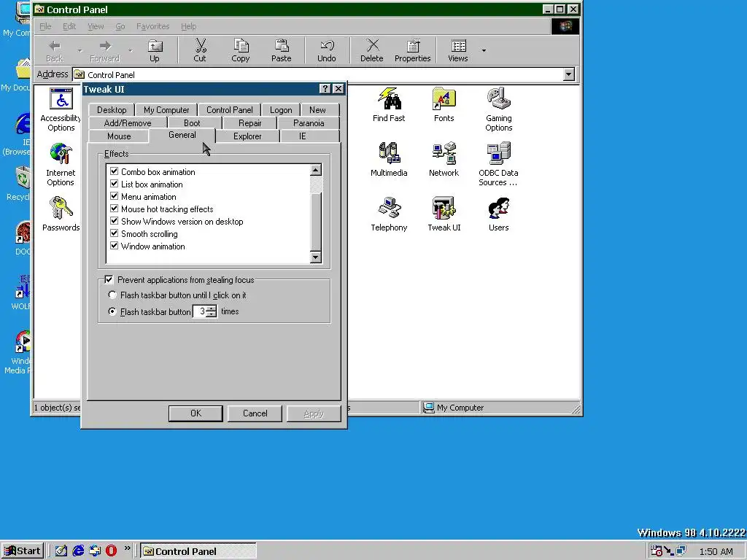Open the Fonts folder icon

point(444,105)
